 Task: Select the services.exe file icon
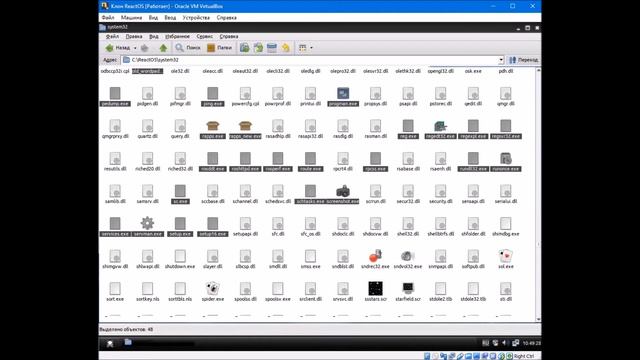point(115,223)
